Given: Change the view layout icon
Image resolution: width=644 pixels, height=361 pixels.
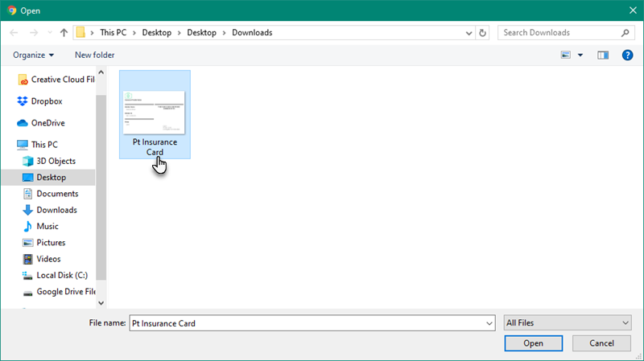Looking at the screenshot, I should (x=566, y=55).
